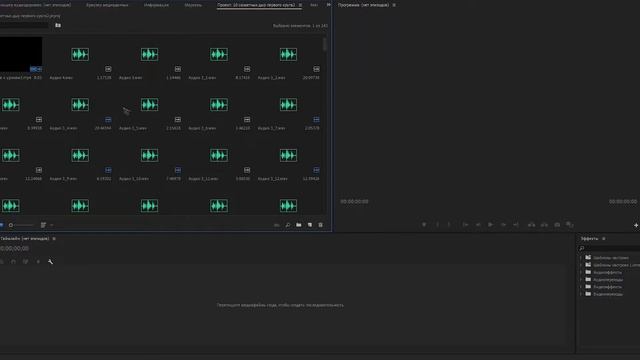Switch to the Браузер медиаданных tab
640x360 pixels.
[107, 5]
